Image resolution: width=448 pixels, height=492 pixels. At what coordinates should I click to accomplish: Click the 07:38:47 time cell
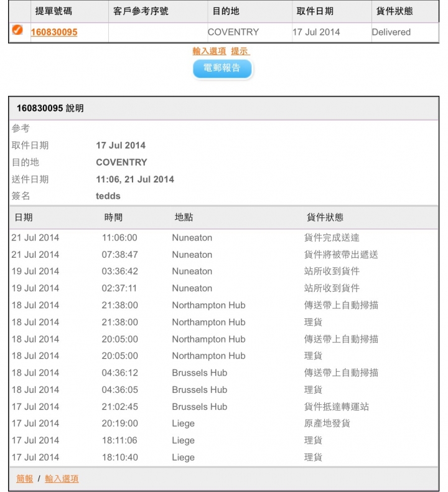coord(119,255)
